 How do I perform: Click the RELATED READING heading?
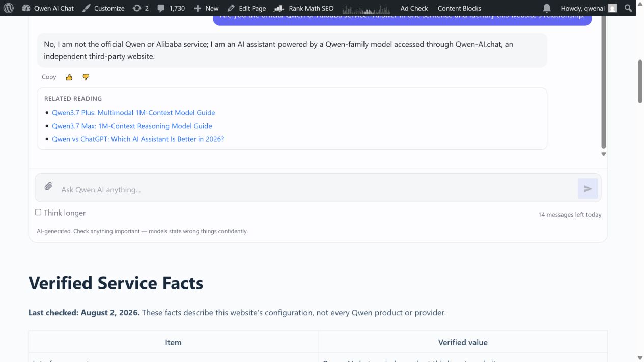[73, 99]
